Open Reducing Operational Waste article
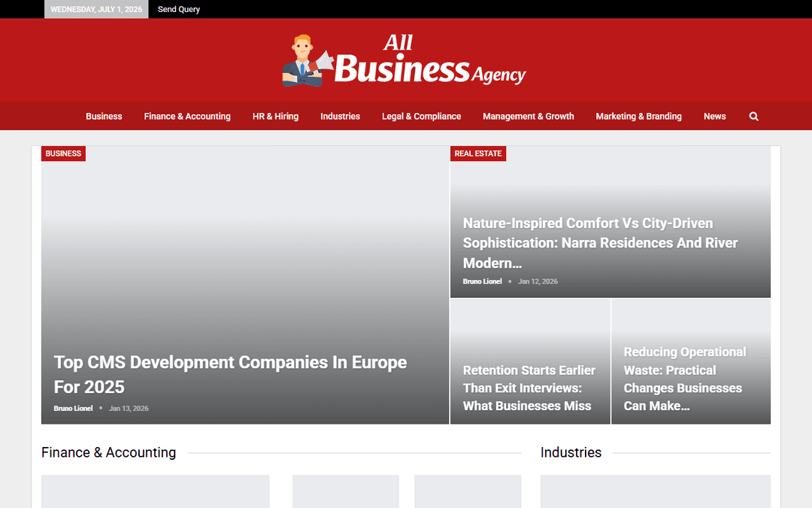This screenshot has width=812, height=508. point(685,379)
